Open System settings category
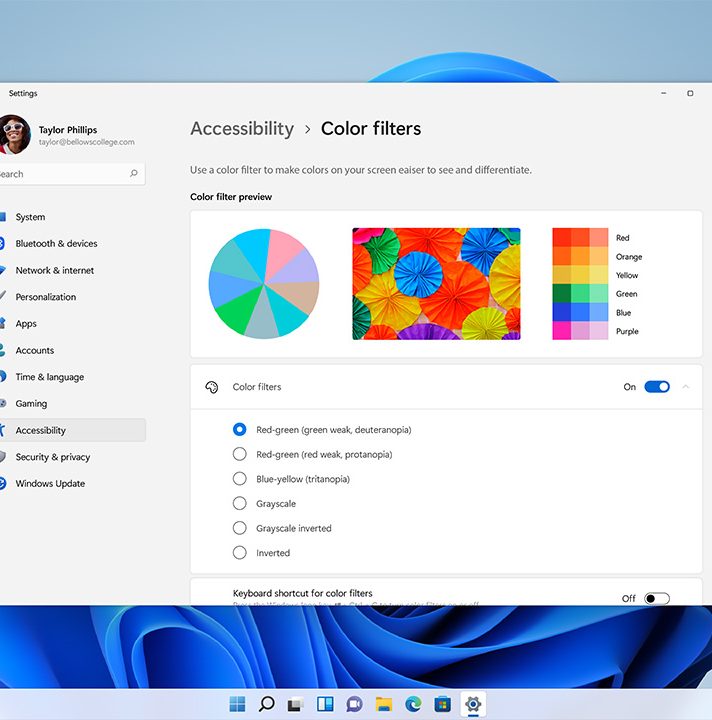The width and height of the screenshot is (712, 720). click(x=30, y=217)
